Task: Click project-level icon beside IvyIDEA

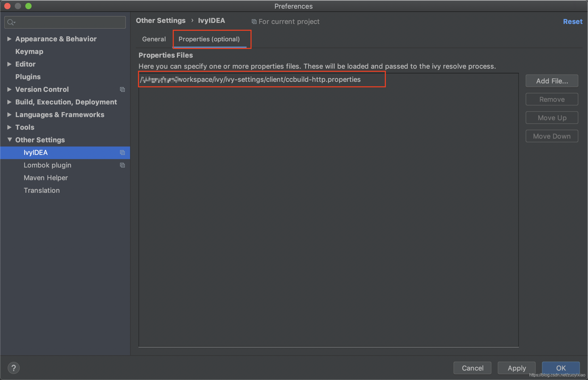Action: (x=122, y=153)
